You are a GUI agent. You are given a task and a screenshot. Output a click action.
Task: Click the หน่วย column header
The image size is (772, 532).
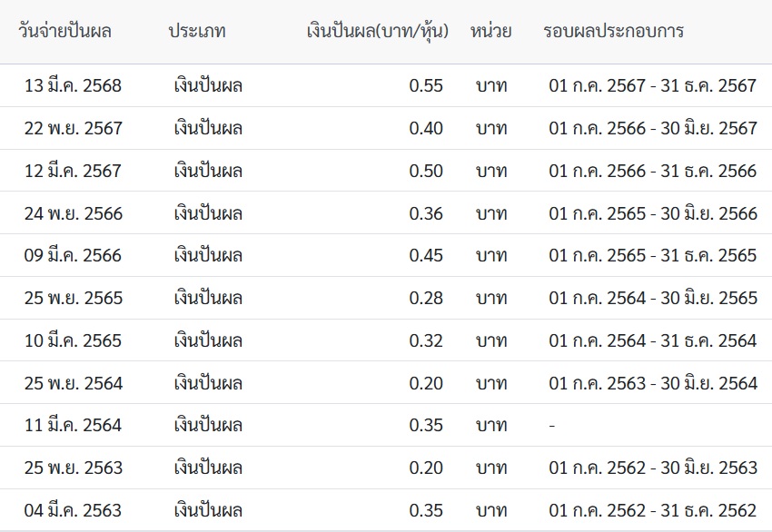pos(490,32)
